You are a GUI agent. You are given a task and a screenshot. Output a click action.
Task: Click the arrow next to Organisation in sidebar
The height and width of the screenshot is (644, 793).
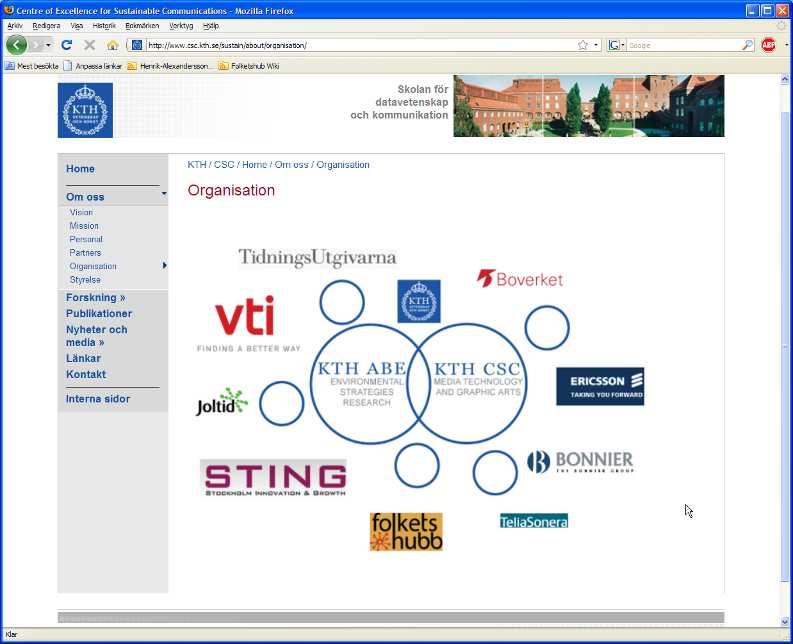(164, 266)
